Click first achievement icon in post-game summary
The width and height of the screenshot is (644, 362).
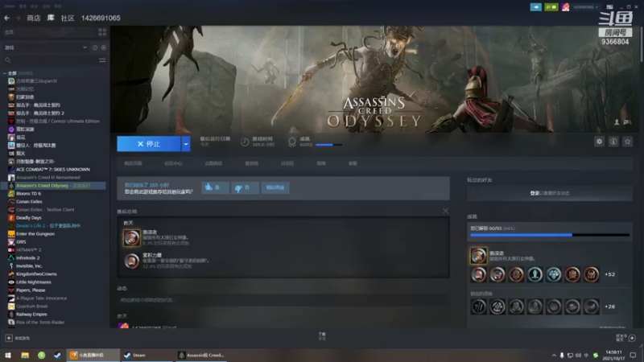coord(131,237)
